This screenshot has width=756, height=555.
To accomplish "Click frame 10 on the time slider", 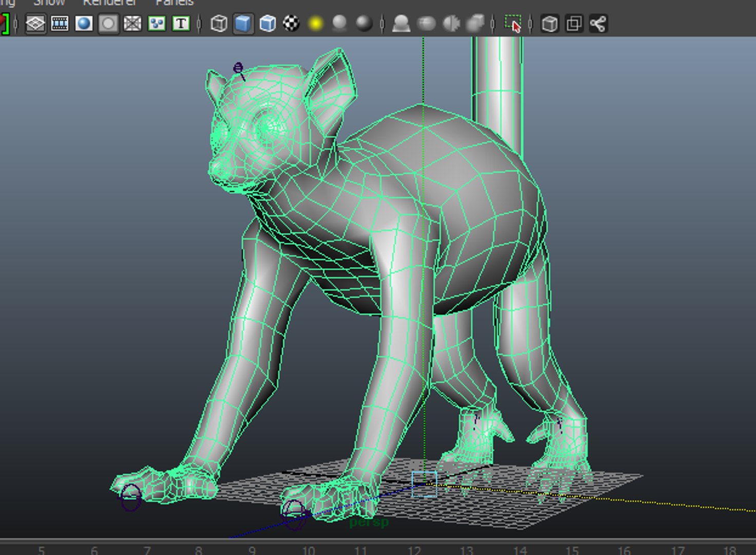I will [308, 550].
